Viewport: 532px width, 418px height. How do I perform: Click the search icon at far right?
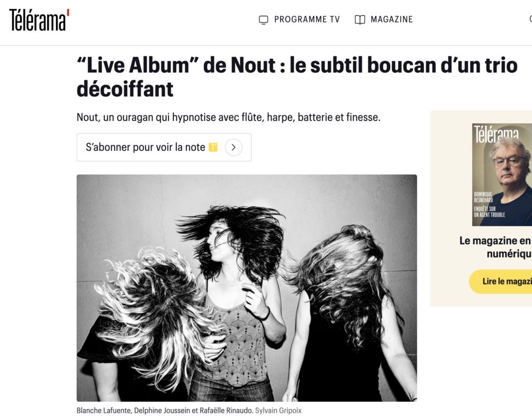coord(530,19)
